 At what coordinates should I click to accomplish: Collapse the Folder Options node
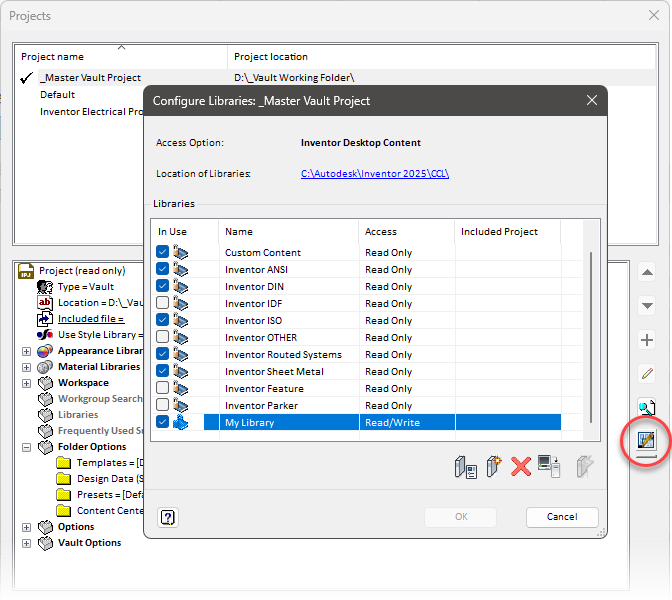(27, 447)
